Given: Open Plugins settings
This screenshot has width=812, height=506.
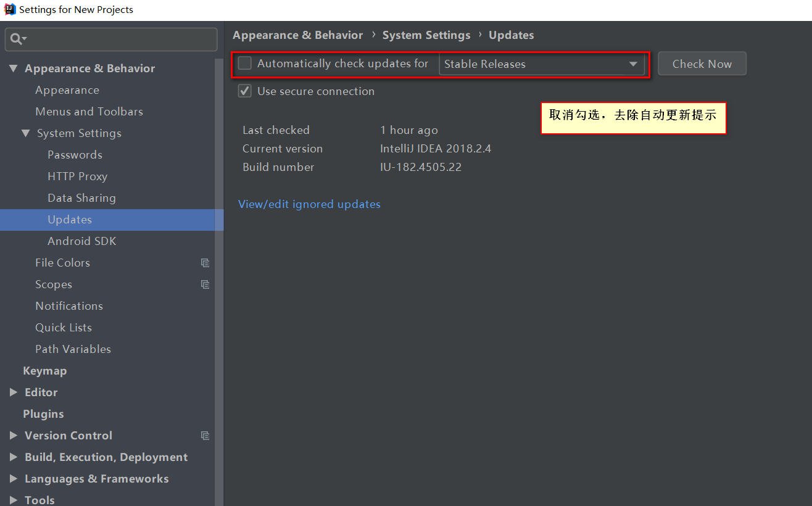Looking at the screenshot, I should click(43, 414).
